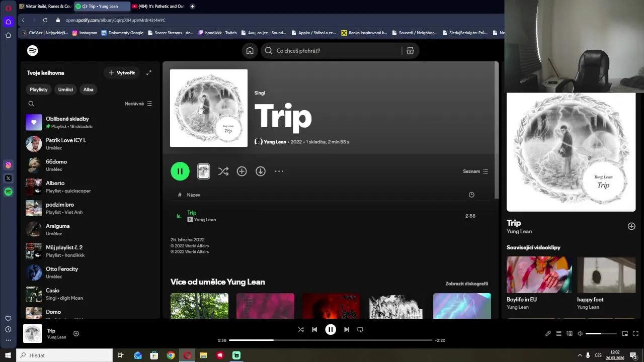Search inside your library
The image size is (644, 362).
point(31,104)
